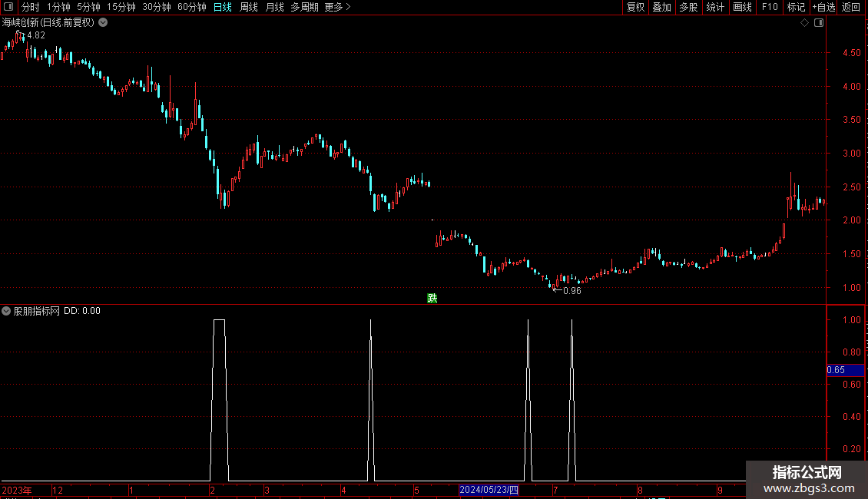The height and width of the screenshot is (499, 868).
Task: Click the 统计 statistics button
Action: (x=715, y=7)
